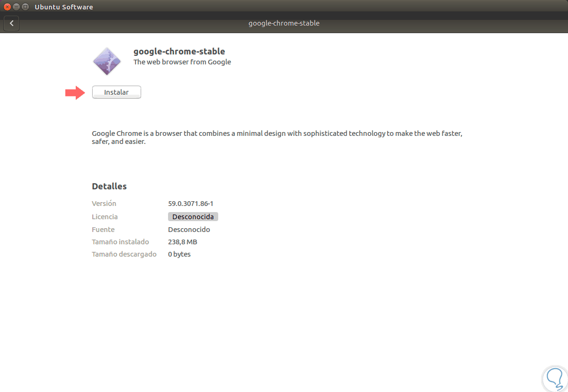Click the Detalles section heading
The width and height of the screenshot is (568, 392).
pyautogui.click(x=109, y=187)
